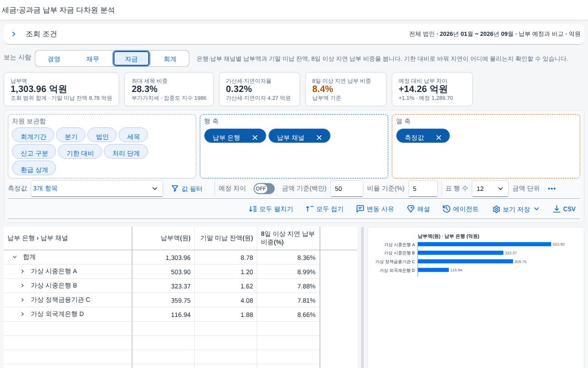588x368 pixels.
Task: Click the 회계기간 dimension chip
Action: pos(33,135)
